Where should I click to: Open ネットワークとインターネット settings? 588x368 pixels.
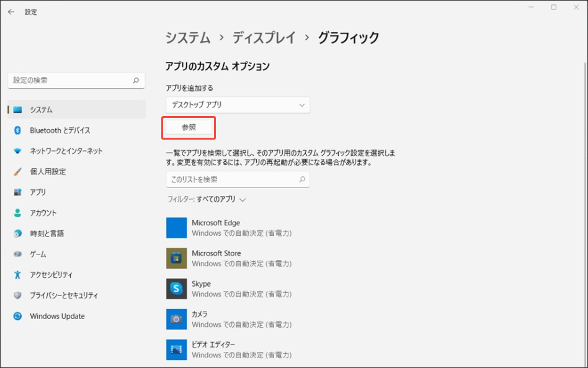click(x=66, y=151)
